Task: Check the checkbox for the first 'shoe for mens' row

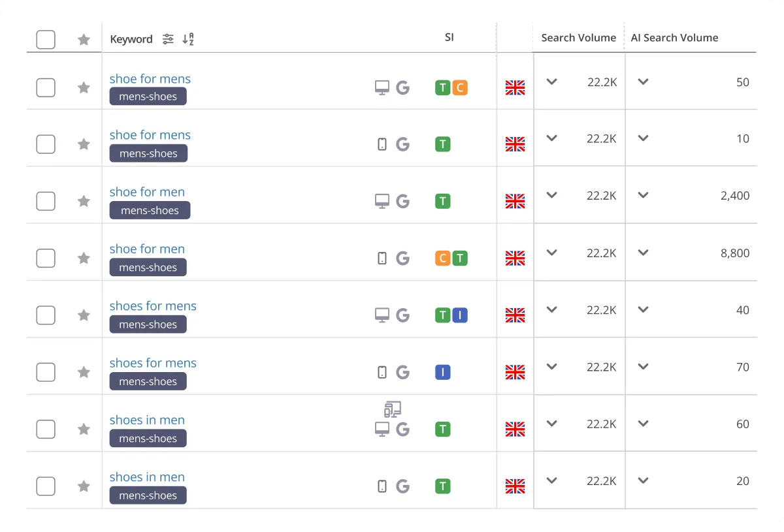Action: 46,87
